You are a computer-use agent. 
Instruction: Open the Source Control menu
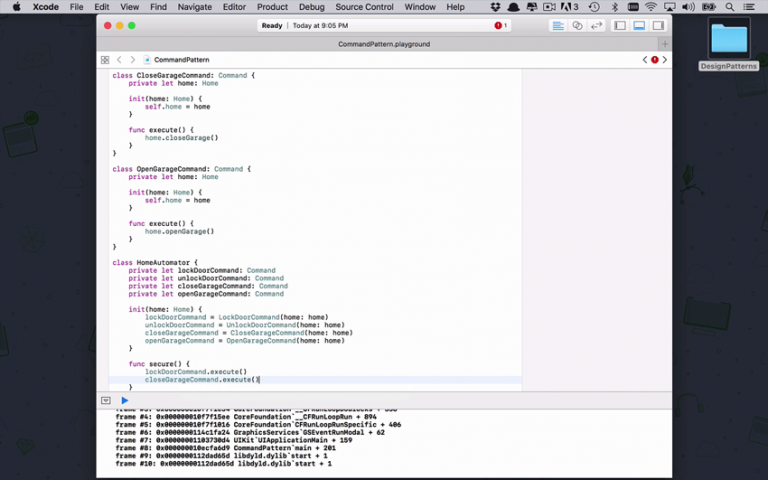pyautogui.click(x=364, y=7)
